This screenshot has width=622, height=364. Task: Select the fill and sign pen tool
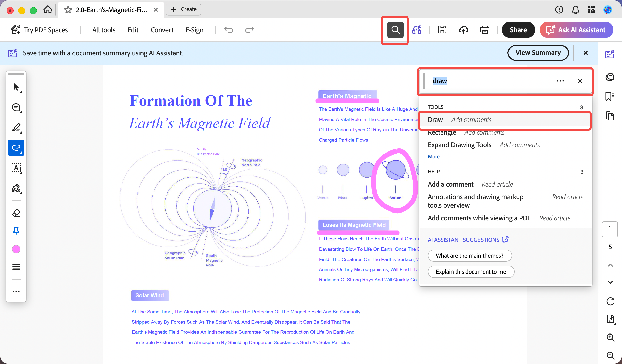pyautogui.click(x=16, y=188)
